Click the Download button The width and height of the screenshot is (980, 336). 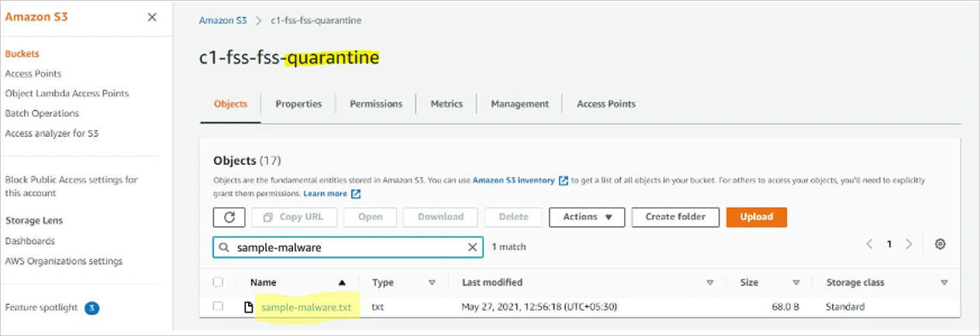pyautogui.click(x=440, y=217)
